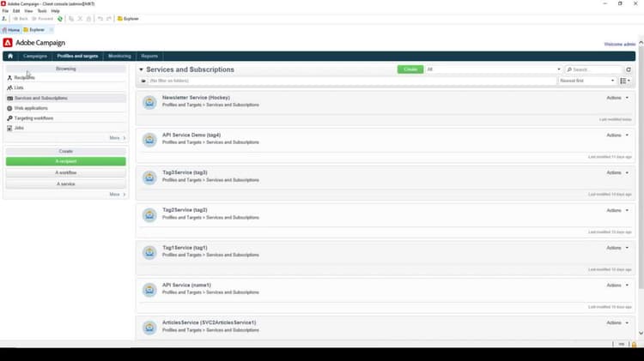The width and height of the screenshot is (644, 361).
Task: Click the A workflow button
Action: pyautogui.click(x=66, y=172)
